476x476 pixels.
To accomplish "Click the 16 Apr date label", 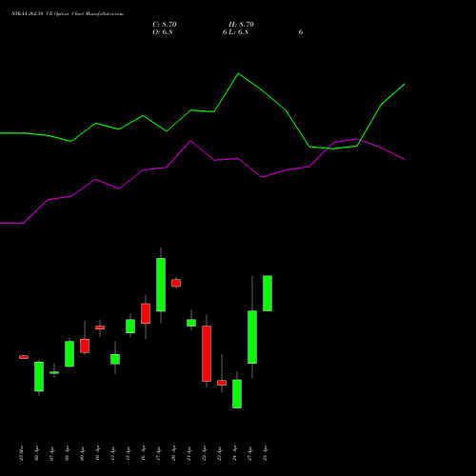I will [x=143, y=453].
